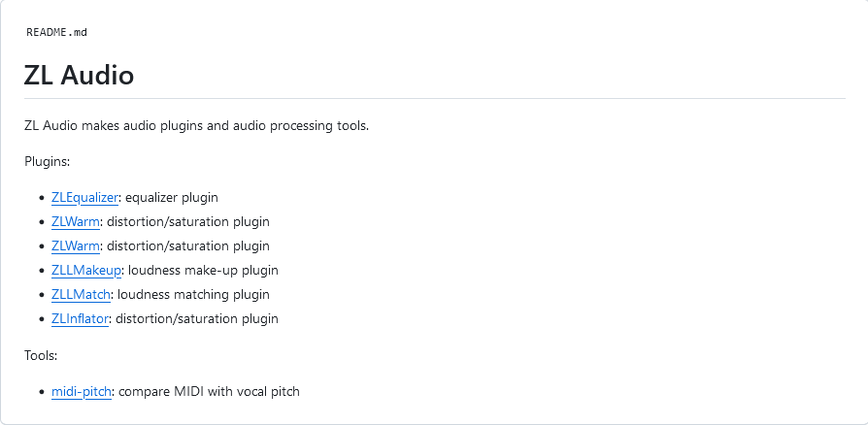
Task: Click the compare MIDI with vocal pitch text
Action: click(x=210, y=392)
